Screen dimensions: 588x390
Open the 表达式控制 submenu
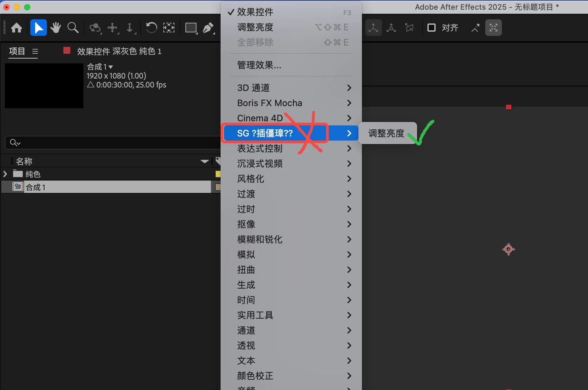tap(291, 148)
